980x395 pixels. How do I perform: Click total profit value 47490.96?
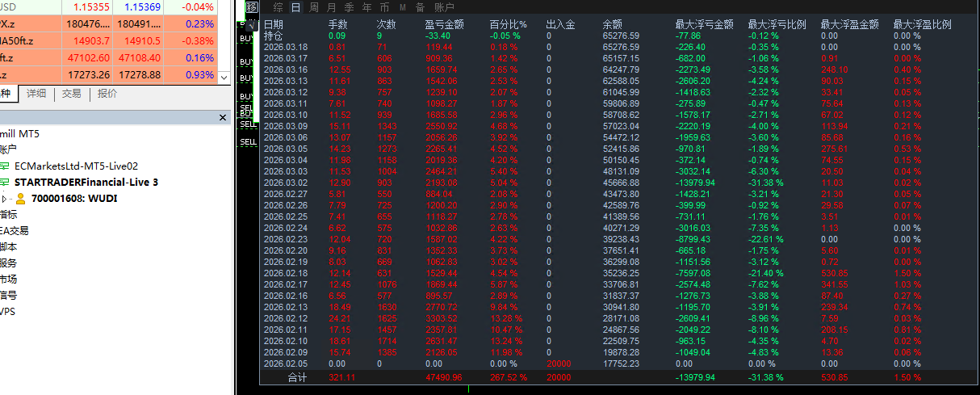click(443, 377)
